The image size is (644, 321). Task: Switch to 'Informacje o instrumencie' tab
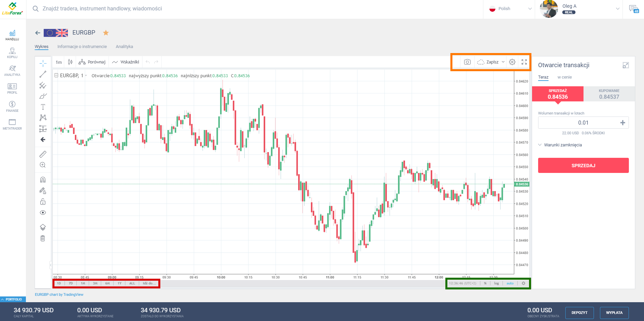[x=82, y=46]
